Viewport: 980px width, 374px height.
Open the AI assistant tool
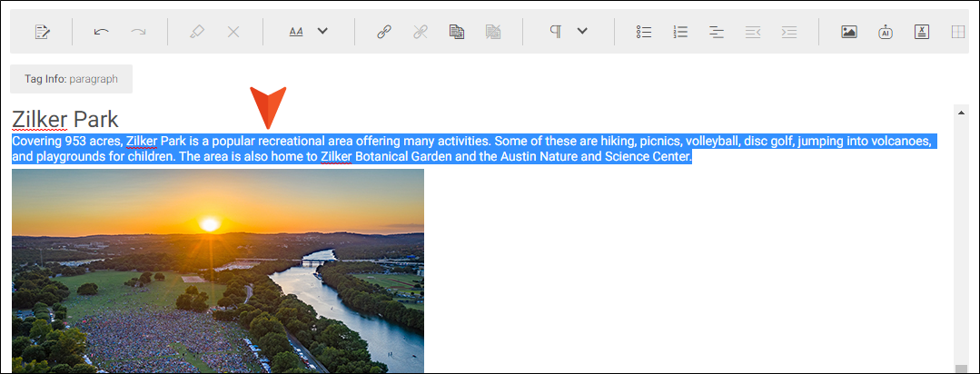click(x=885, y=32)
